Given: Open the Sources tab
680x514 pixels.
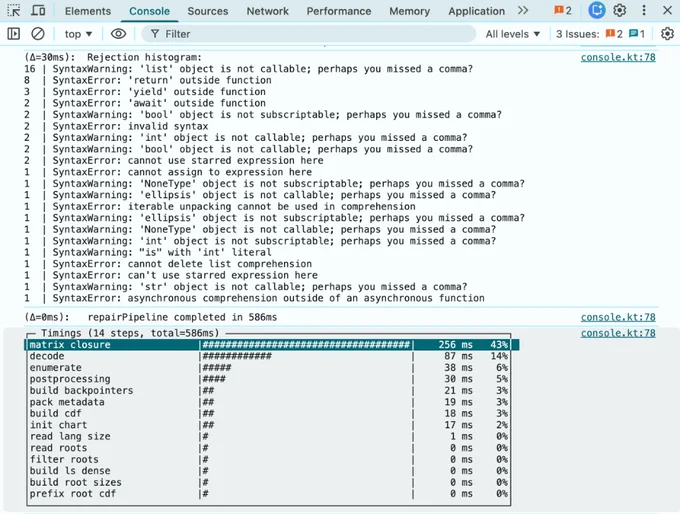Looking at the screenshot, I should (208, 11).
